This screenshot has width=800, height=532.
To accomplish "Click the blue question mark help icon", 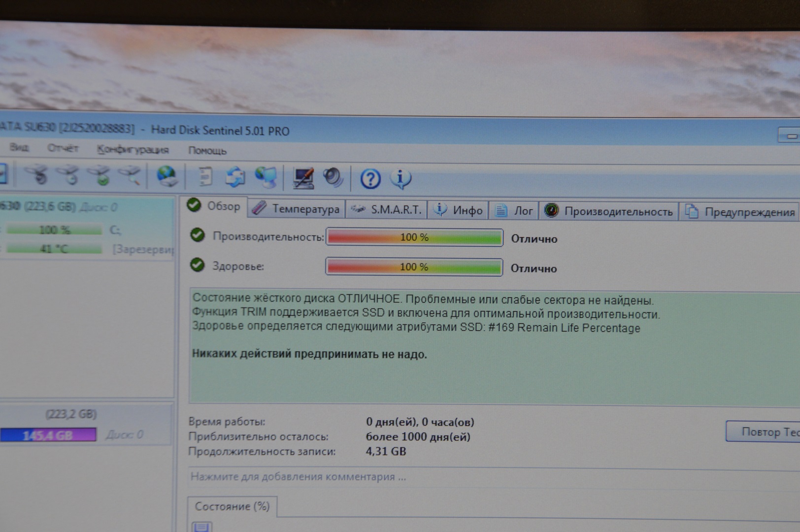I will point(370,179).
